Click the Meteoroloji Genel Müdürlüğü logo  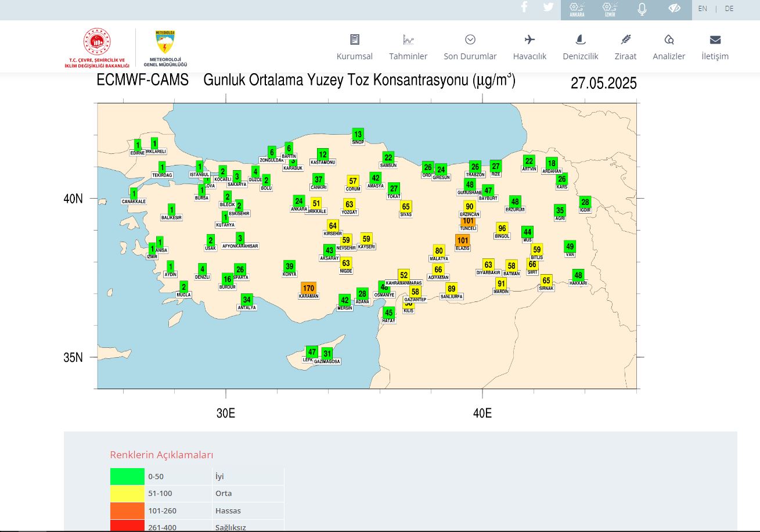(165, 49)
